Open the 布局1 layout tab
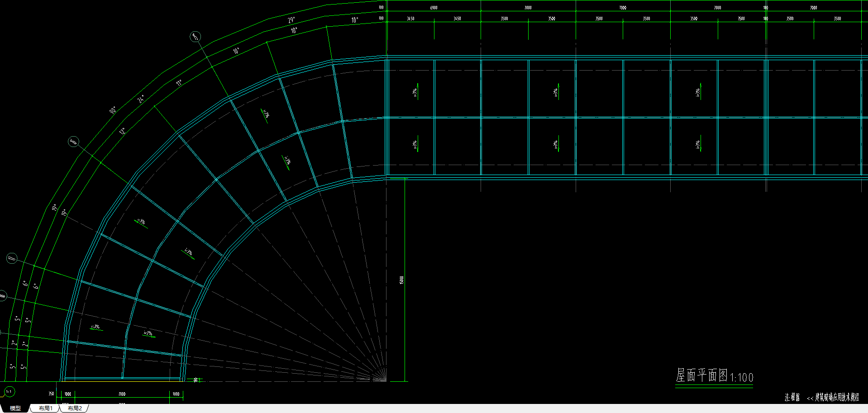868x413 pixels. (46, 408)
